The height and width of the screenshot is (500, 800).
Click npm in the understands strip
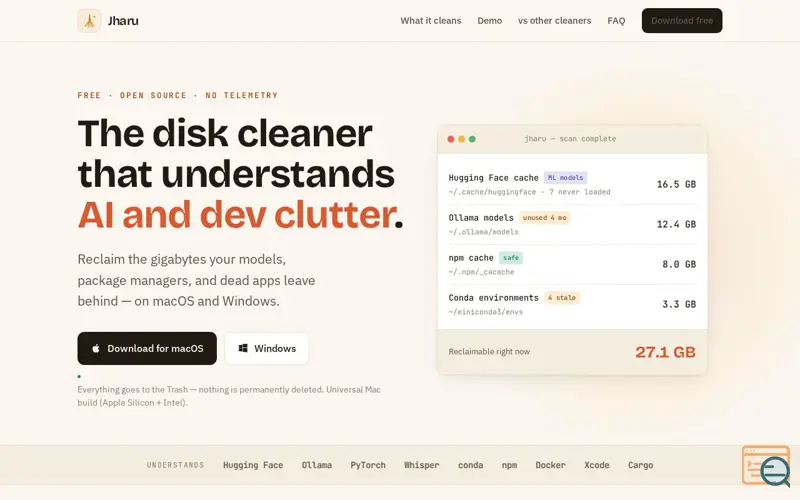[509, 465]
